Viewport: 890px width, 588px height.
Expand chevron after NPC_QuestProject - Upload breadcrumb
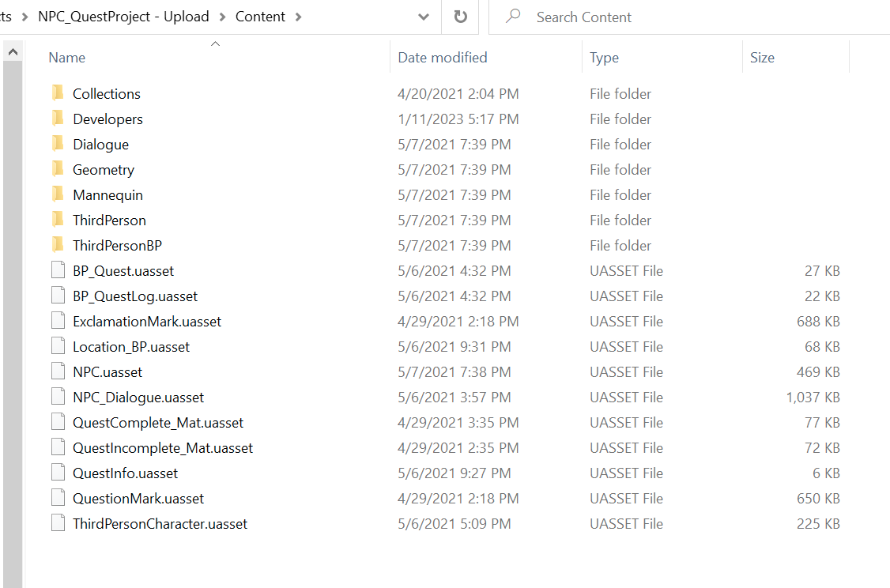[x=222, y=17]
